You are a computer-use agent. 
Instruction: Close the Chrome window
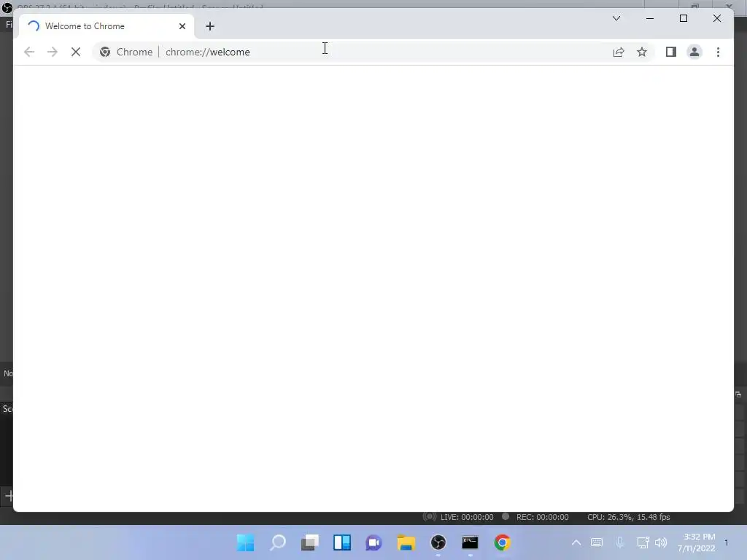pos(717,18)
